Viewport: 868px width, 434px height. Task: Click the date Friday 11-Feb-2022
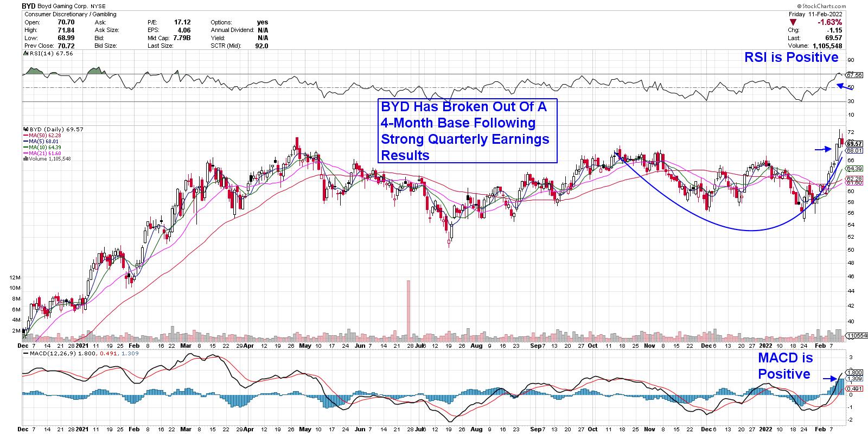click(816, 15)
